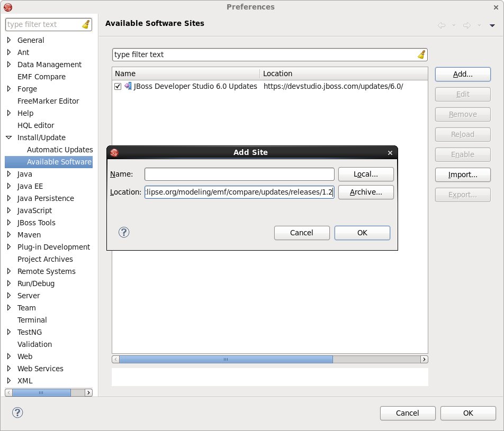Expand the Forge node
The height and width of the screenshot is (431, 504).
coord(9,89)
